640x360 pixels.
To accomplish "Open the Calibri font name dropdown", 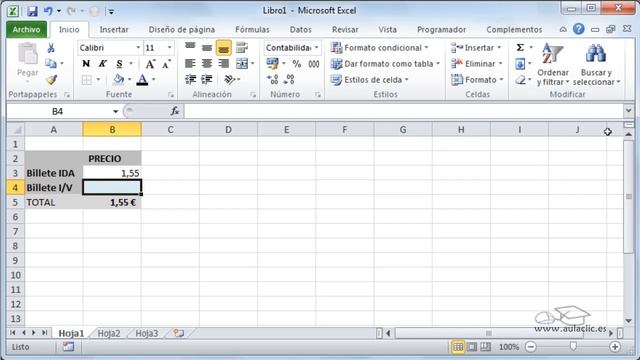I will (x=138, y=48).
